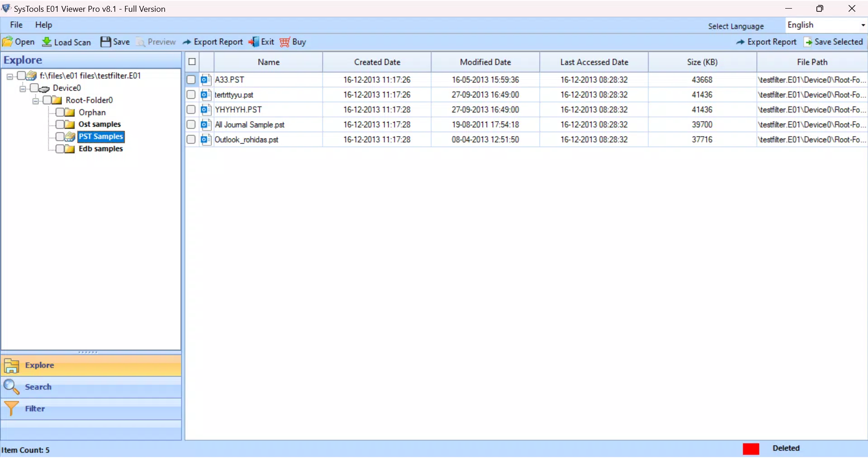Sort by the Modified Date column header
This screenshot has width=868, height=458.
coord(485,62)
